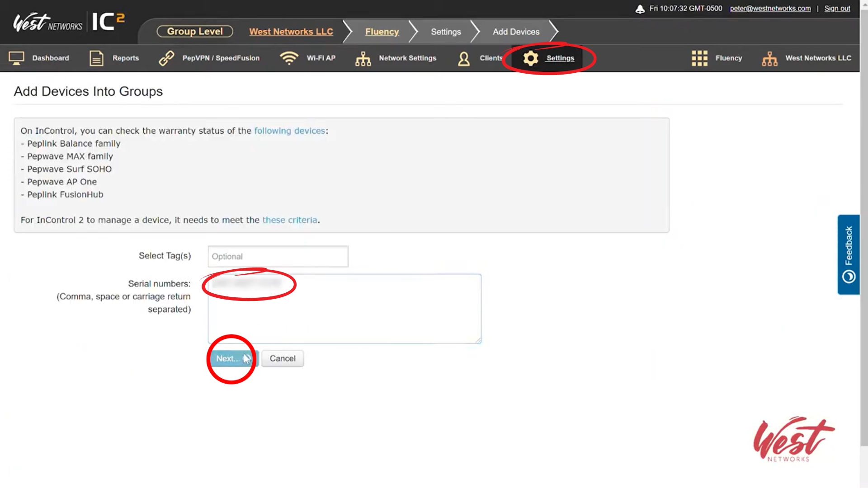Viewport: 868px width, 488px height.
Task: Click the Select Tag(s) optional field
Action: pyautogui.click(x=278, y=257)
